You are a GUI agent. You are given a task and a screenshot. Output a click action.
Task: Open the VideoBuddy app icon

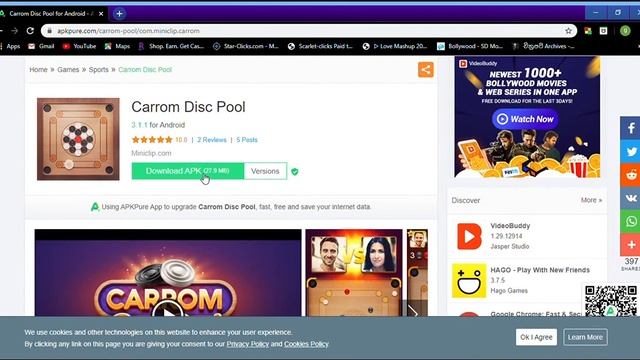pyautogui.click(x=469, y=236)
